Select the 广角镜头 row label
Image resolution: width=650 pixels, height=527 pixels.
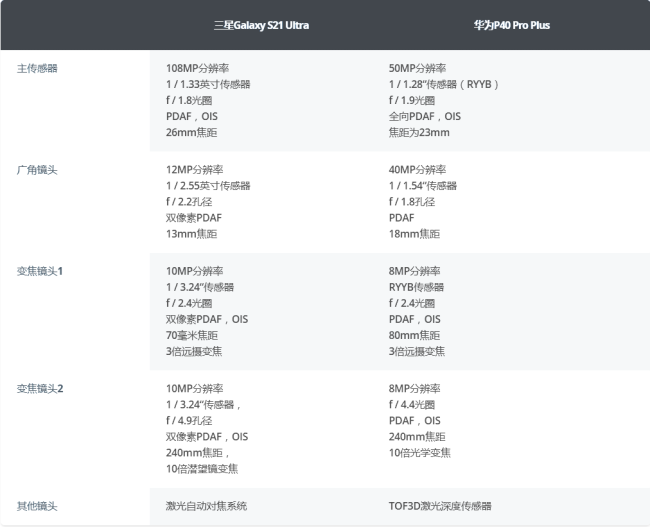[37, 170]
